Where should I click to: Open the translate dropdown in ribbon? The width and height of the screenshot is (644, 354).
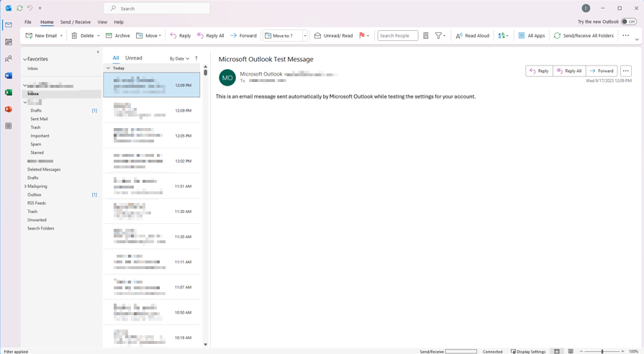[503, 36]
